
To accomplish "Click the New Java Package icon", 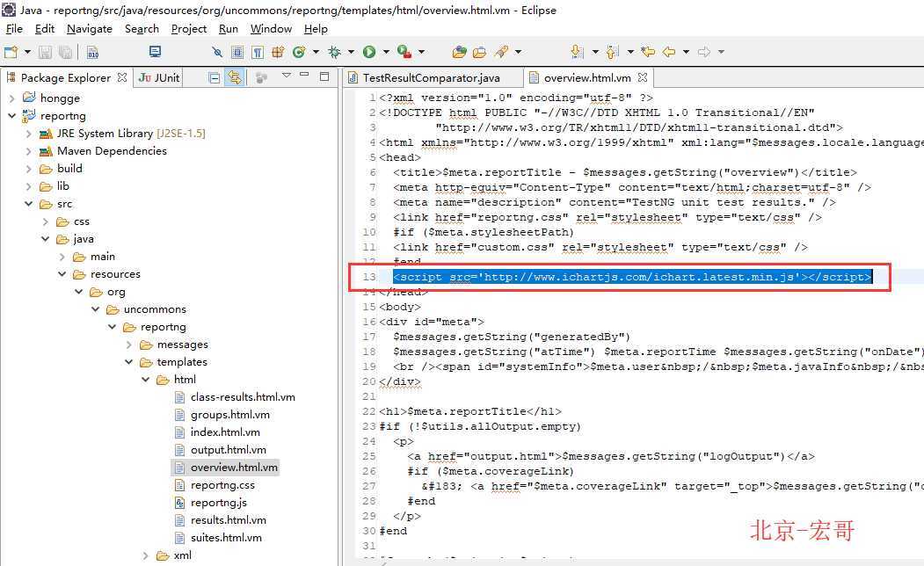I will click(278, 53).
